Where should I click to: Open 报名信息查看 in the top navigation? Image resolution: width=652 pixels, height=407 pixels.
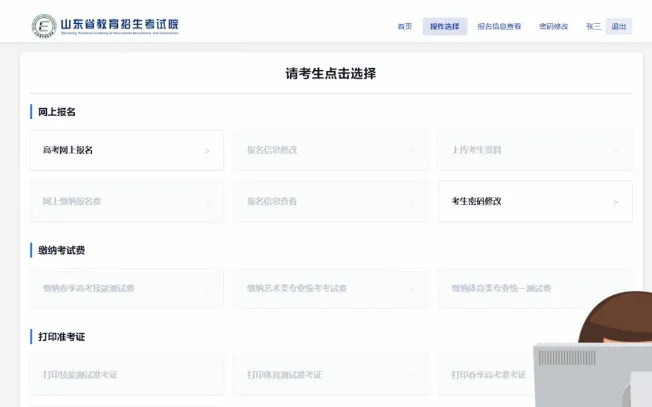499,26
